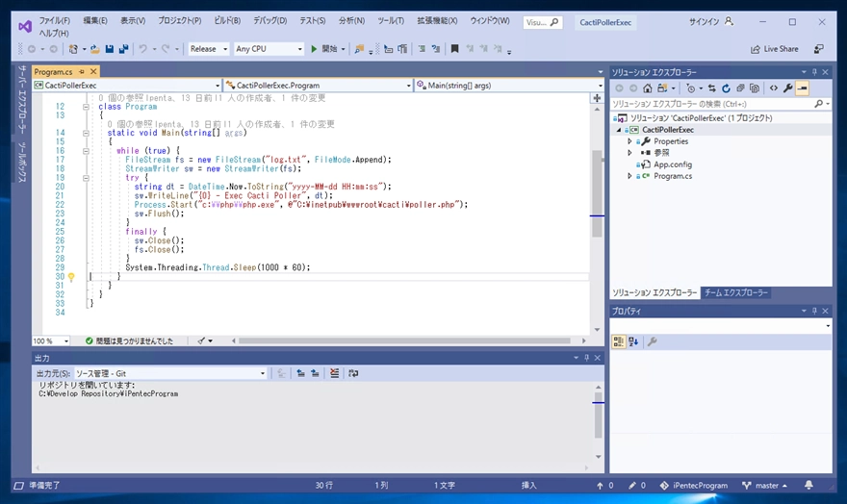847x504 pixels.
Task: Toggle auto-hide pin of Solution Explorer panel
Action: click(814, 72)
